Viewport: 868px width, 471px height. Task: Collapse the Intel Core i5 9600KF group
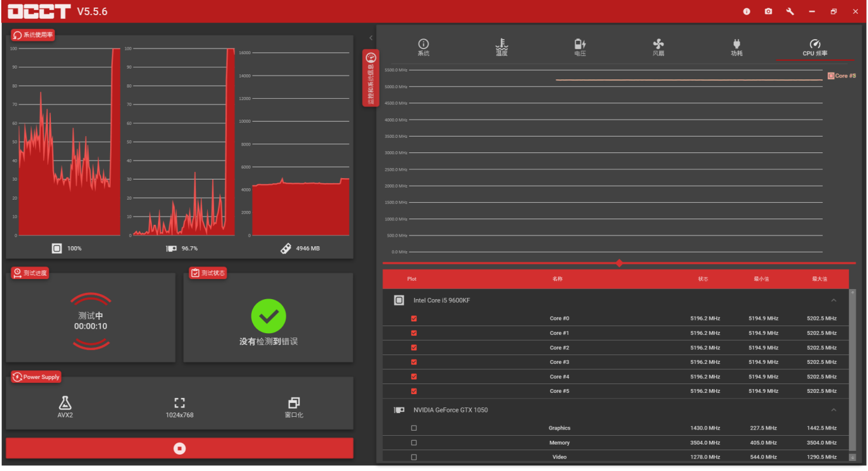[x=833, y=300]
